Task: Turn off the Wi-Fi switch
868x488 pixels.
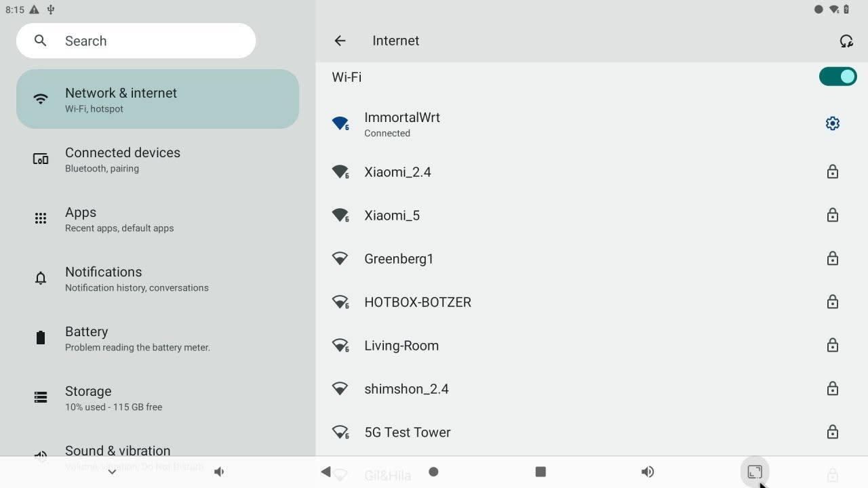Action: (x=837, y=77)
